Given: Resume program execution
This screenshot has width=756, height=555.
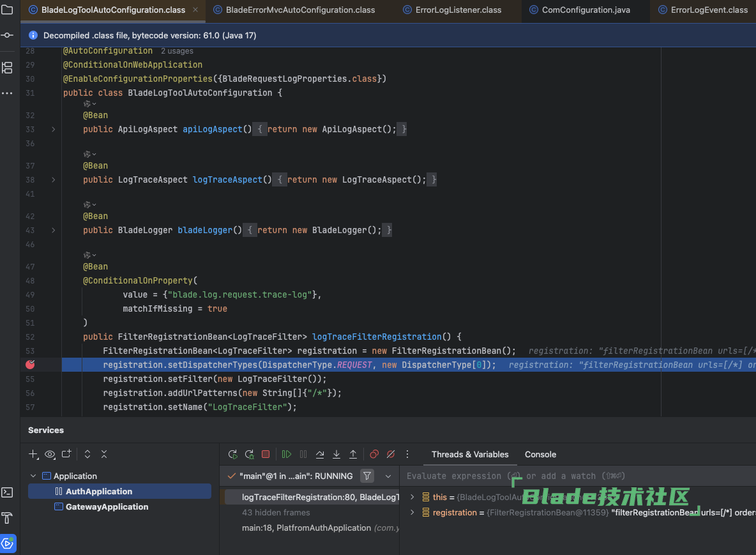Looking at the screenshot, I should click(x=287, y=455).
